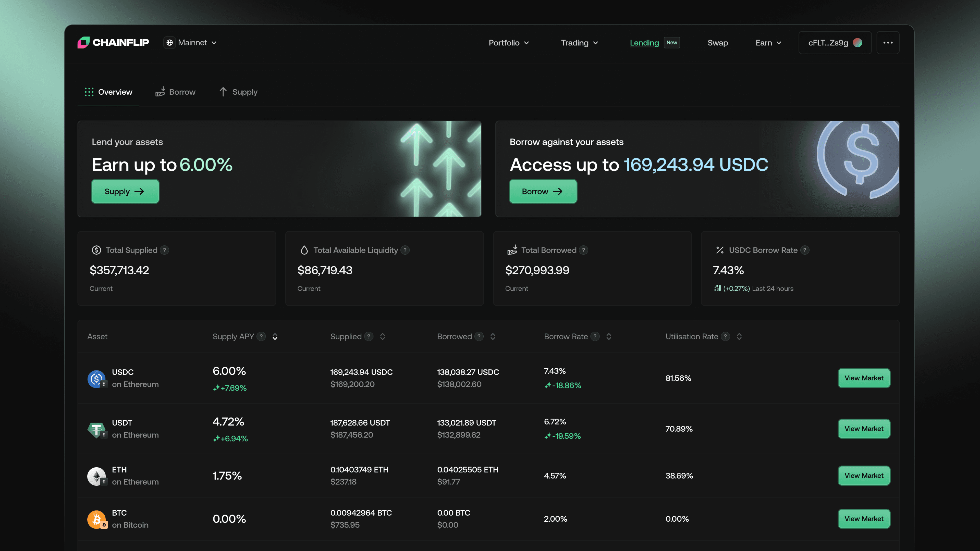Open the Trading dropdown menu
Image resolution: width=980 pixels, height=551 pixels.
click(579, 43)
